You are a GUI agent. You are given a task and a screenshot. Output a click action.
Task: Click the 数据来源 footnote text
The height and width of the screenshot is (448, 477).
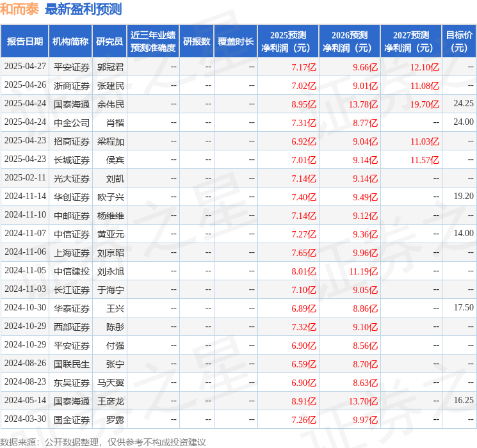(x=103, y=442)
